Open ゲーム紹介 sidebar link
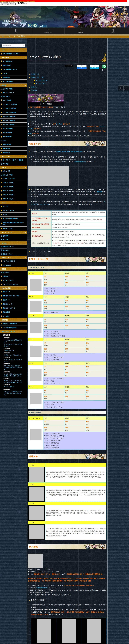129x644 pixels. click(x=6, y=316)
